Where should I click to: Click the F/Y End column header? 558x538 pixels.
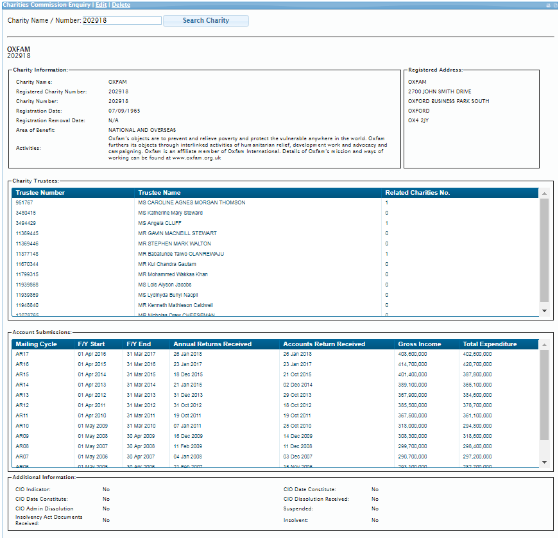pyautogui.click(x=147, y=344)
